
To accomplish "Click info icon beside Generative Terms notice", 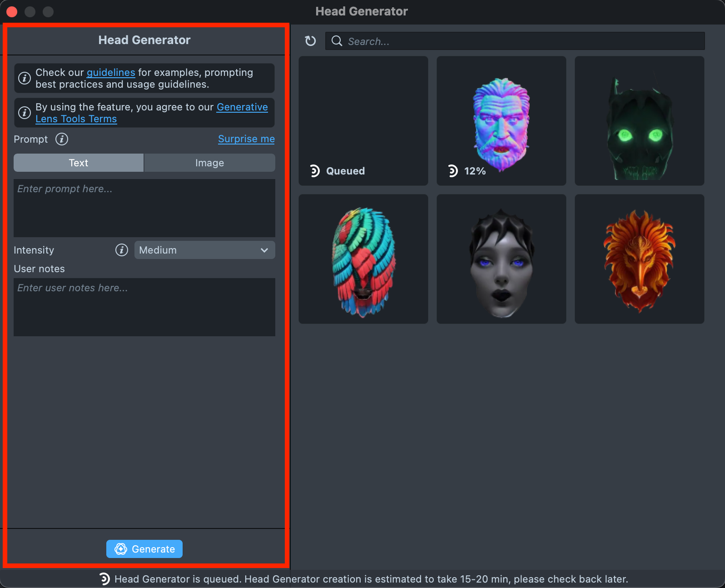I will 24,112.
